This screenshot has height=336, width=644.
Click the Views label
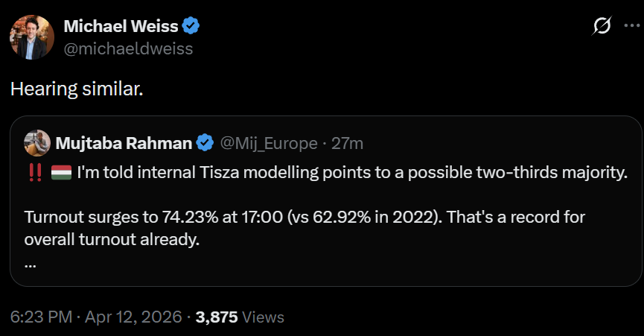[264, 317]
